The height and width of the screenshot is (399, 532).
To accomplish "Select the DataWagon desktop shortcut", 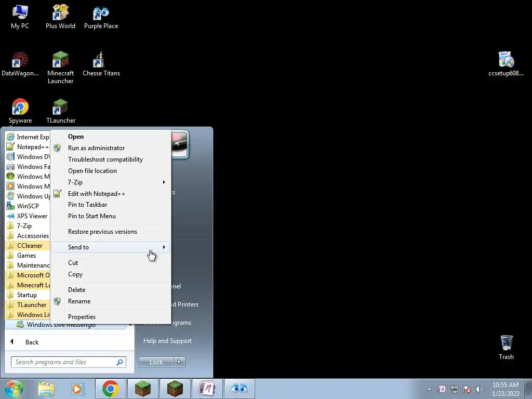I will tap(20, 64).
